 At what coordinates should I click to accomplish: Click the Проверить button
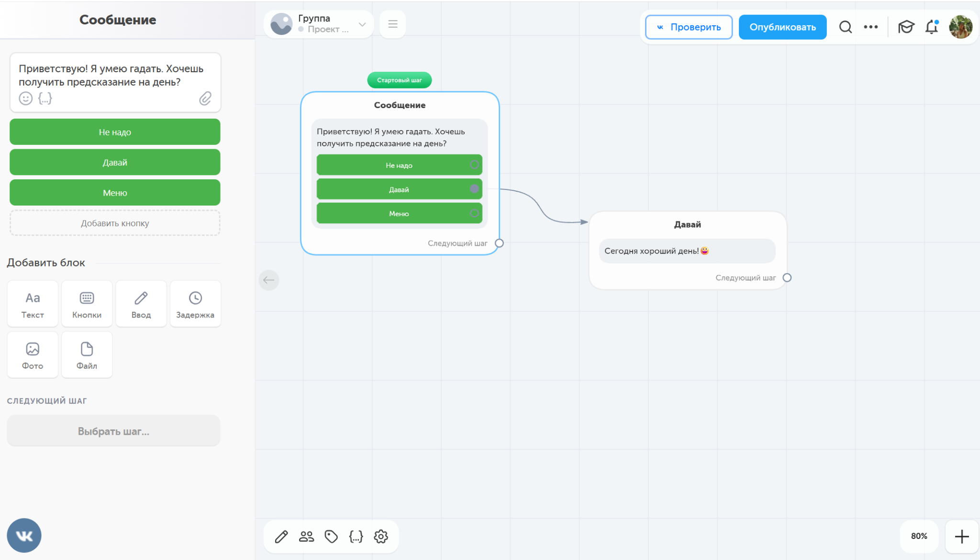689,27
